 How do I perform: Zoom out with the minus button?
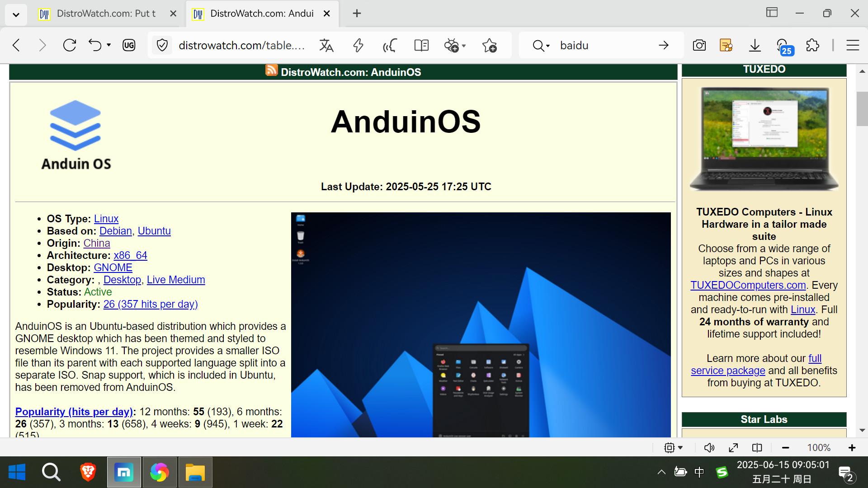(x=786, y=448)
